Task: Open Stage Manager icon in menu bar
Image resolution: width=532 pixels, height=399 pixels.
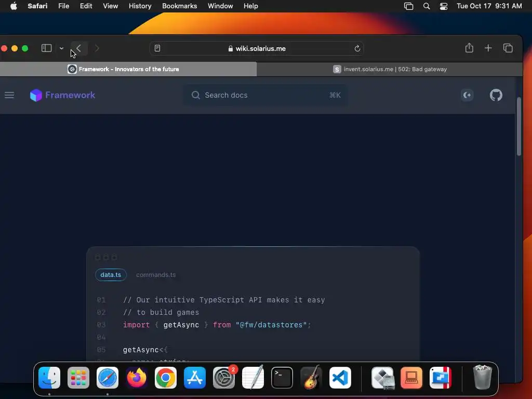Action: [408, 6]
